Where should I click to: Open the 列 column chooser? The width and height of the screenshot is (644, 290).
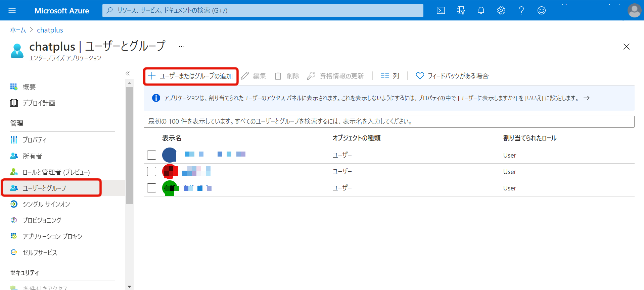[x=390, y=76]
